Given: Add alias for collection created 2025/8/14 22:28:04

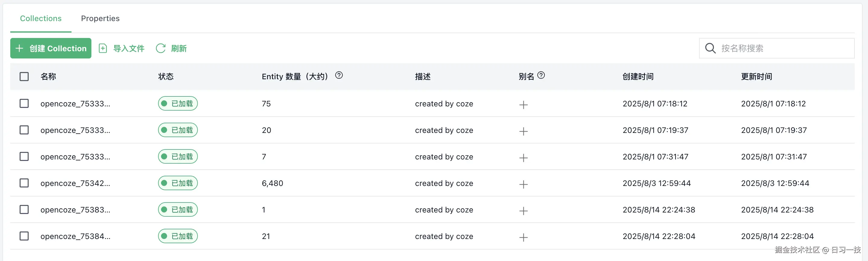Looking at the screenshot, I should [523, 237].
